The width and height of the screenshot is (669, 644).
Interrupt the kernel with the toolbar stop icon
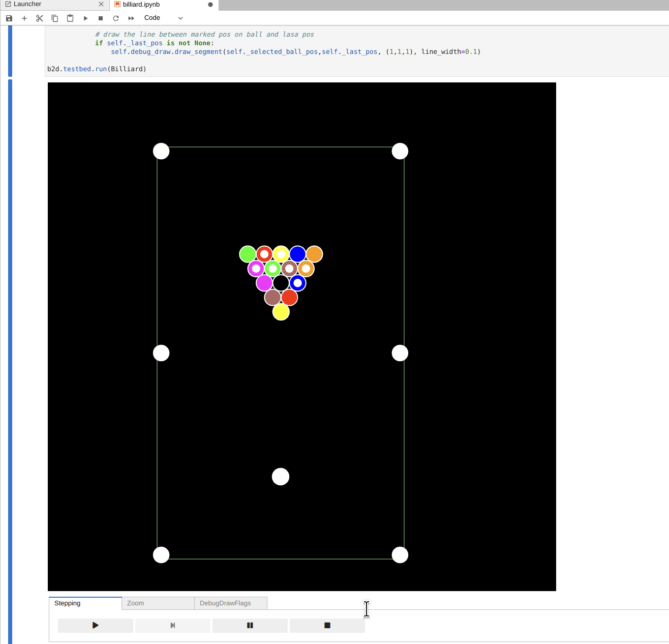[101, 18]
